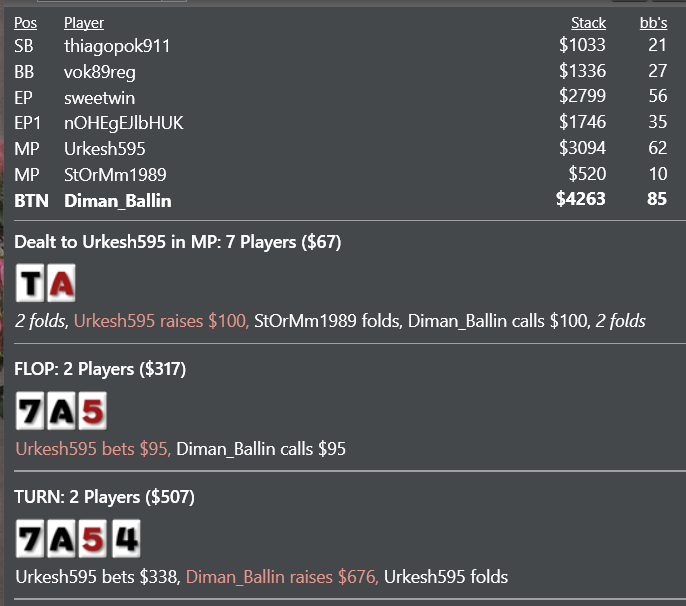Image resolution: width=686 pixels, height=606 pixels.
Task: Click the 7 card in turn row
Action: click(x=30, y=539)
